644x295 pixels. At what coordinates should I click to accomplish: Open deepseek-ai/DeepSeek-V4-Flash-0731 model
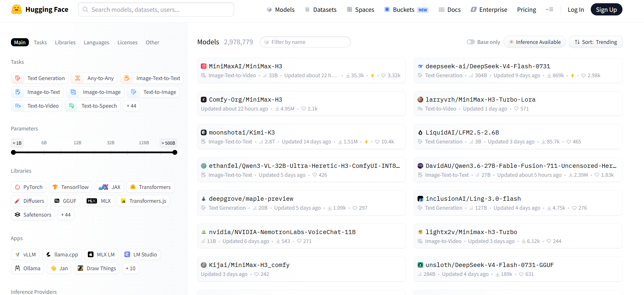pyautogui.click(x=518, y=71)
